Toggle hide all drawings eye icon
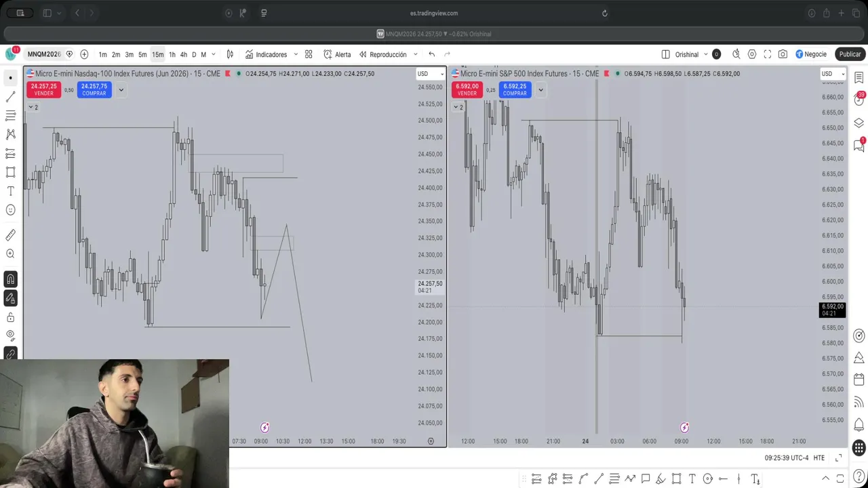This screenshot has height=488, width=868. tap(10, 335)
